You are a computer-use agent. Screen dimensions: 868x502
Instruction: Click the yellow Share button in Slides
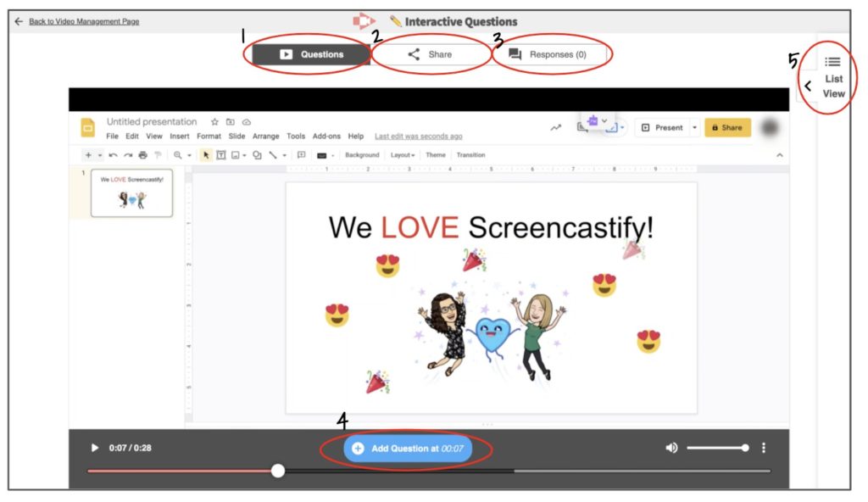point(726,127)
